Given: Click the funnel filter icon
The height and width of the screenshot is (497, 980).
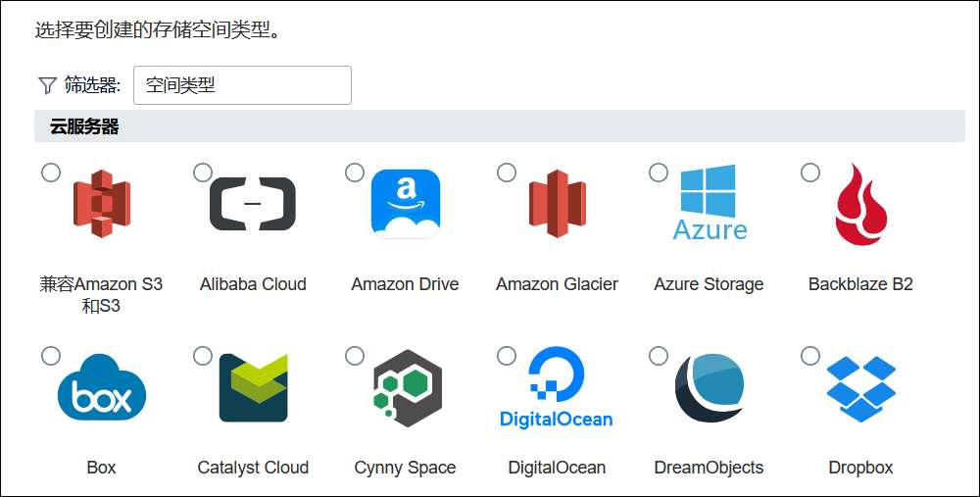Looking at the screenshot, I should [x=47, y=86].
